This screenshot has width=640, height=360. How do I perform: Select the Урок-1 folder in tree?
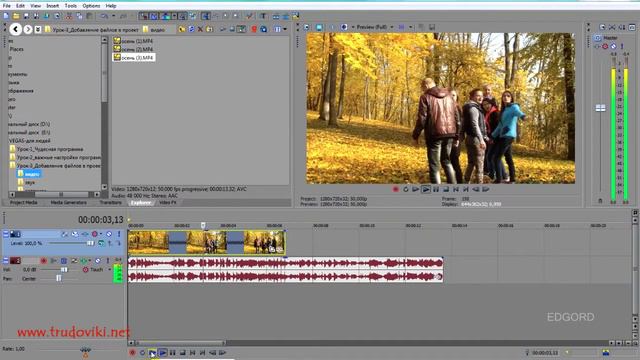[x=46, y=149]
